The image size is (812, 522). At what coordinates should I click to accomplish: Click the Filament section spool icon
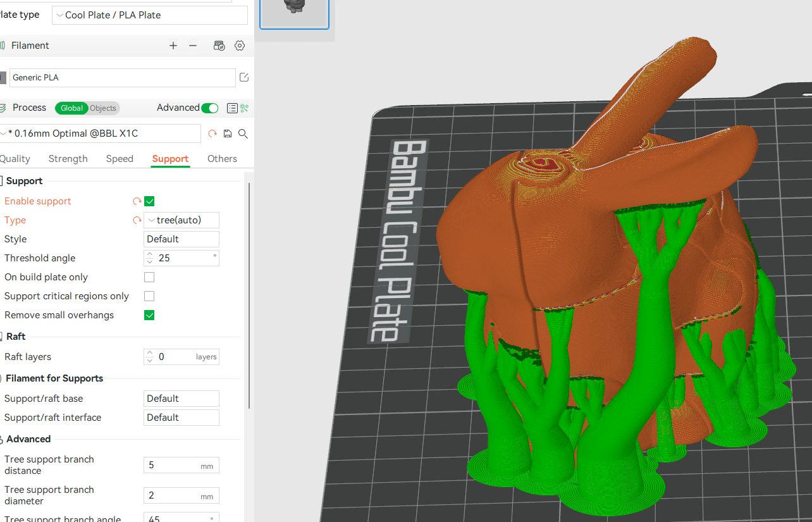(3, 46)
